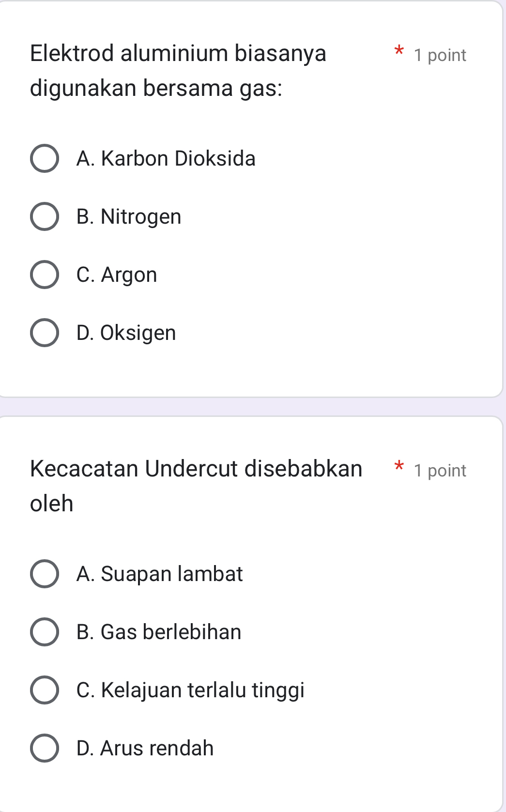Tick the radio circle beside Argon
This screenshot has height=812, width=506.
point(45,275)
